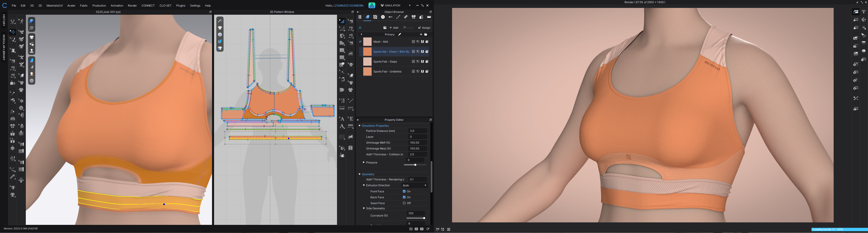Uncheck the Front Face checkbox
The image size is (868, 233).
(404, 191)
